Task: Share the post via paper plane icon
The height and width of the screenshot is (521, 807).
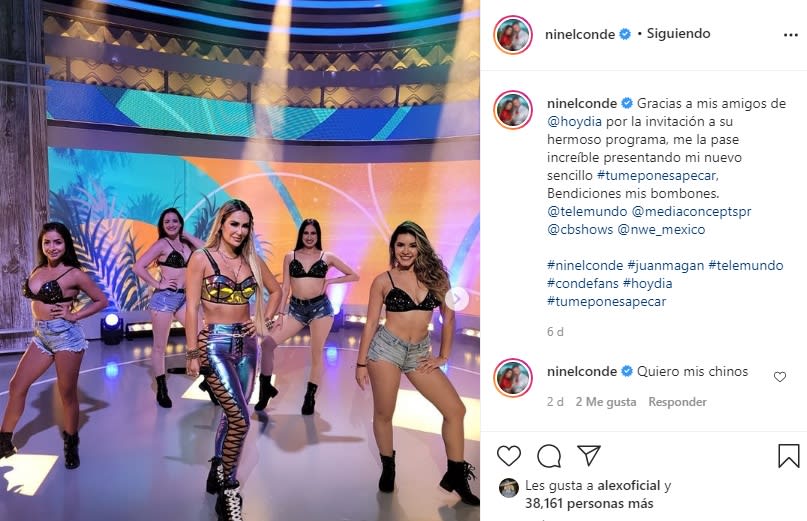Action: (x=589, y=455)
